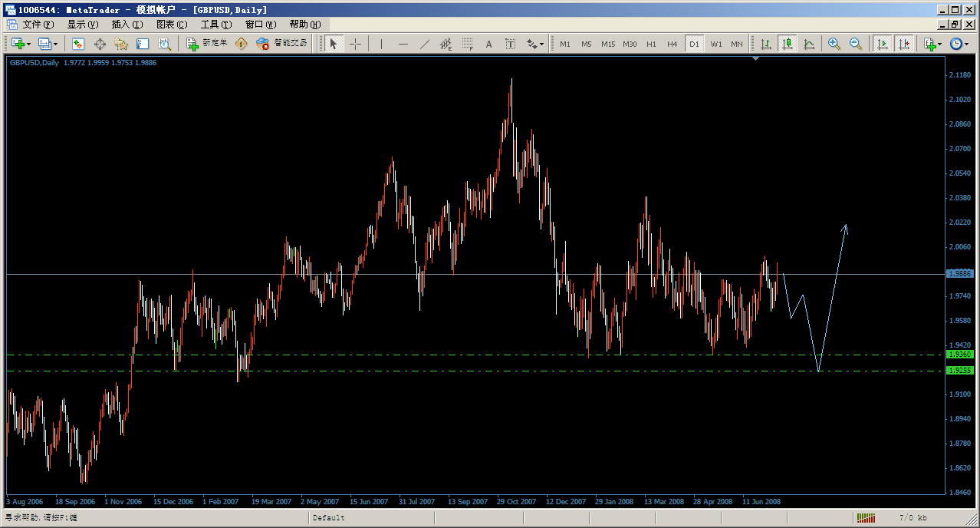Click the GBPUSD,Daily chart title text
The image size is (980, 528).
(x=35, y=63)
